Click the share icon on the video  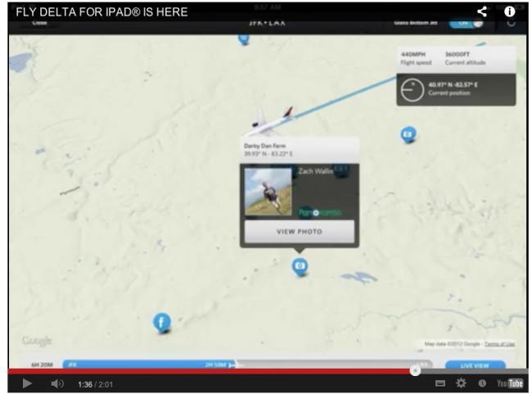[x=482, y=11]
